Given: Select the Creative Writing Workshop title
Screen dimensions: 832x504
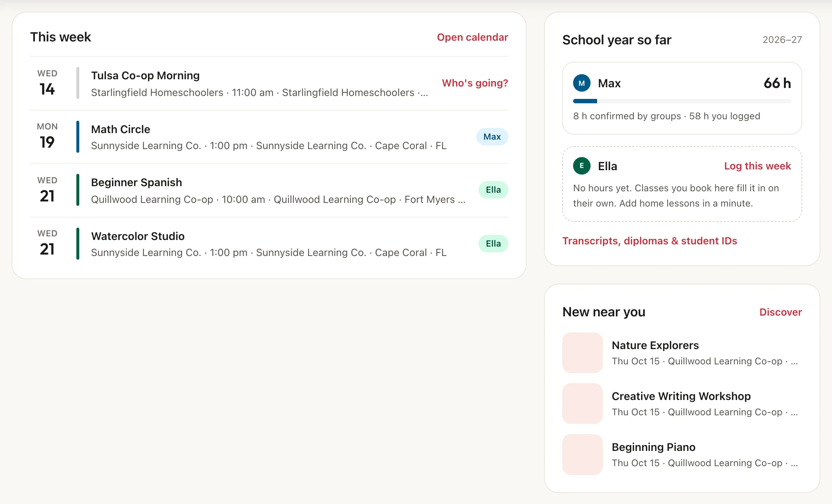Looking at the screenshot, I should 681,396.
